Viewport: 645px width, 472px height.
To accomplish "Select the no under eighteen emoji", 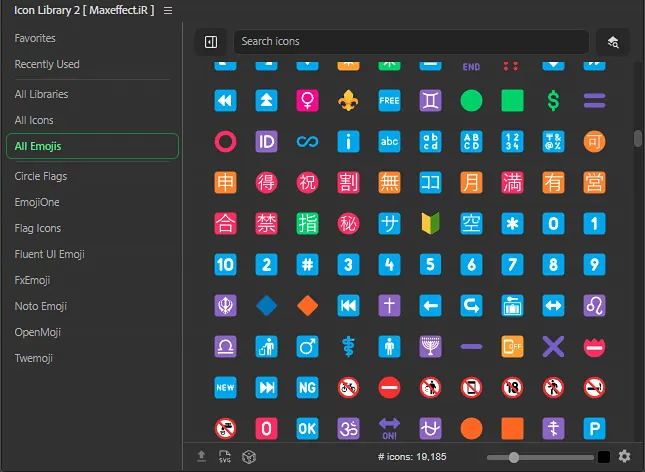I will tap(512, 388).
